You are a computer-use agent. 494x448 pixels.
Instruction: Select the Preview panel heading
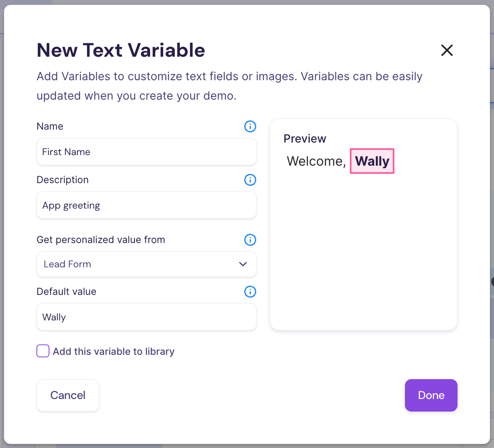(x=304, y=139)
